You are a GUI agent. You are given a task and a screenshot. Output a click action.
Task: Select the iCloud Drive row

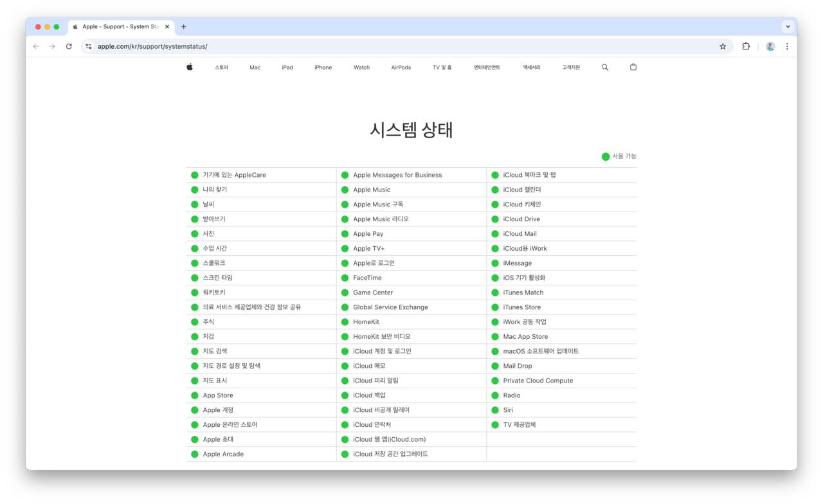click(561, 219)
